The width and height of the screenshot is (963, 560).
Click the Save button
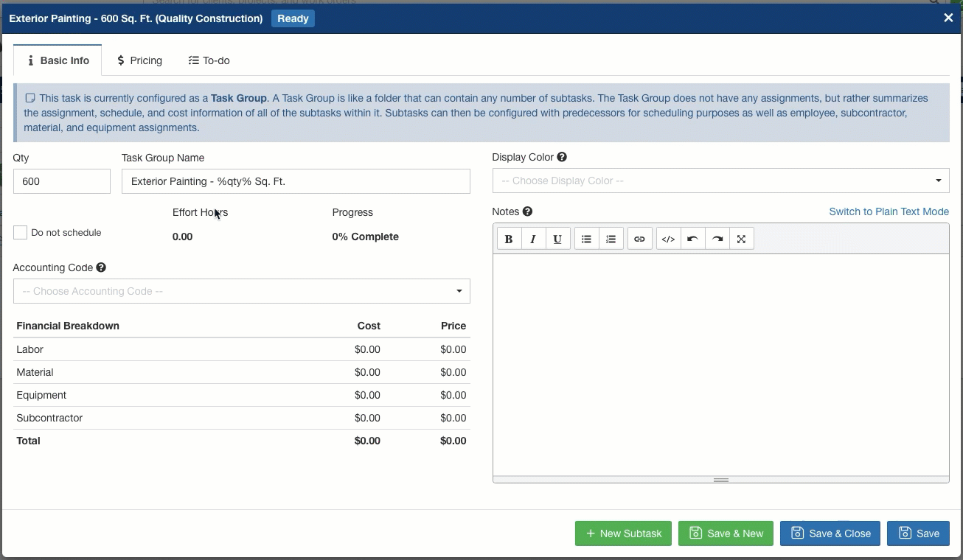(x=918, y=533)
